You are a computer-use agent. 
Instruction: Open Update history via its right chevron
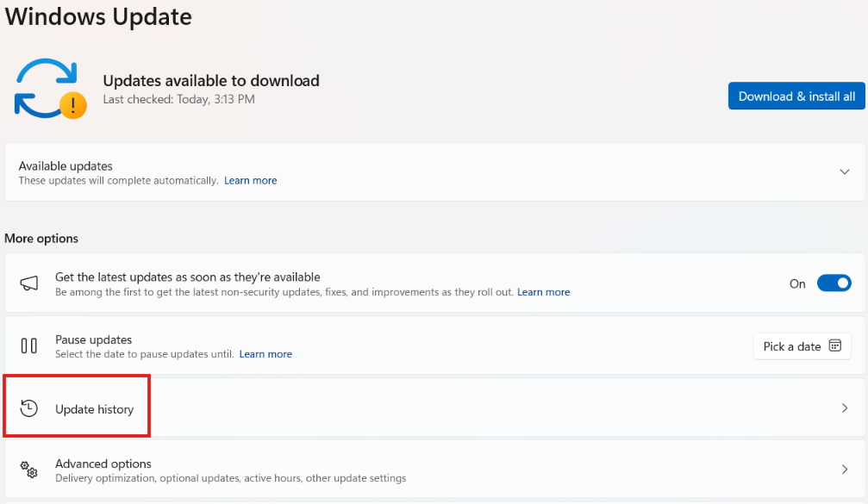845,408
